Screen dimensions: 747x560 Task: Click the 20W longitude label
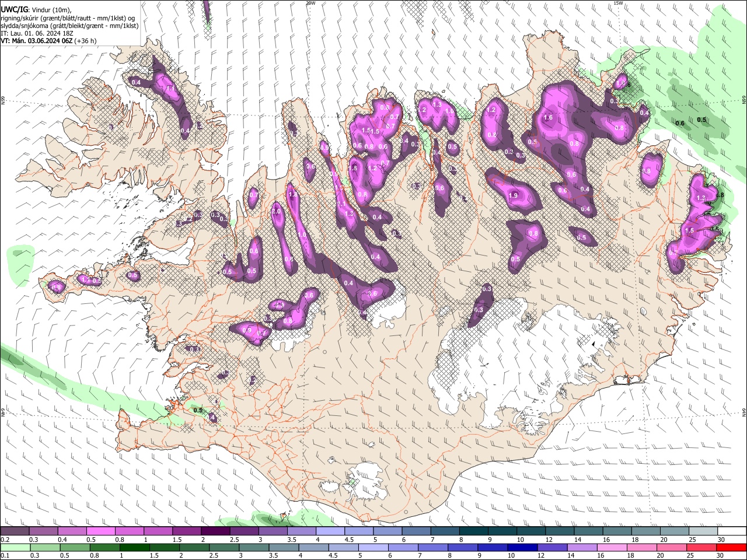tap(310, 3)
